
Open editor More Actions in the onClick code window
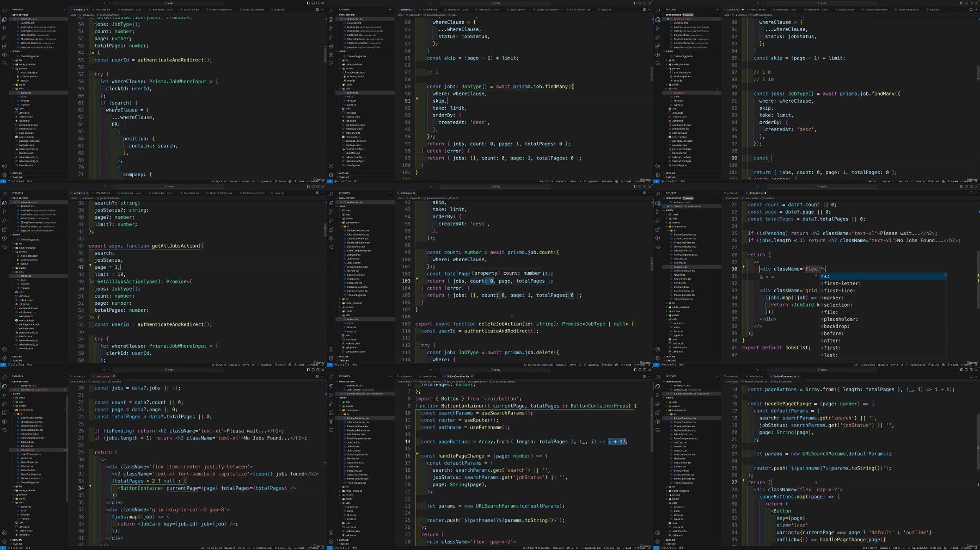pyautogui.click(x=976, y=376)
